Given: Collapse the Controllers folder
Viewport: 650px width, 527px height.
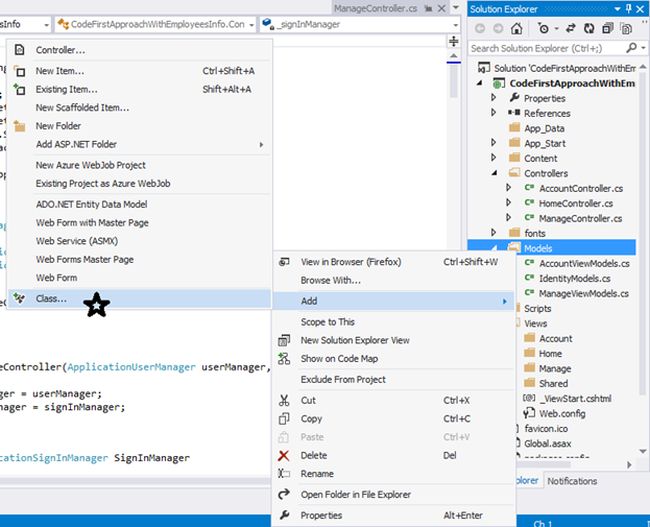Looking at the screenshot, I should tap(494, 173).
